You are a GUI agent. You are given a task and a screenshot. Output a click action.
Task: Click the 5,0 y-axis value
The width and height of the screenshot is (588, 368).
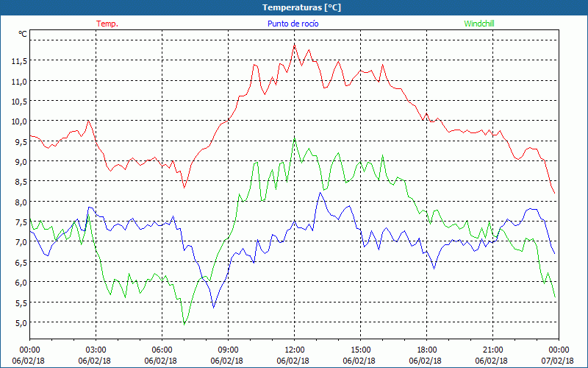point(21,322)
